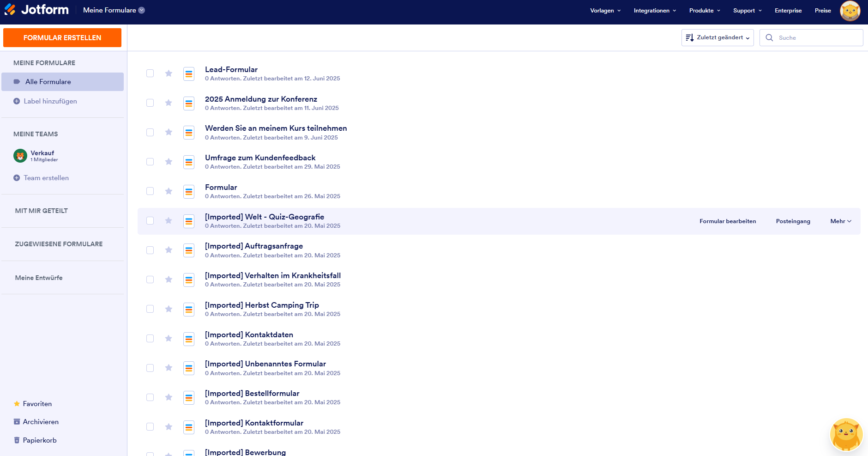868x456 pixels.
Task: Open the Posteingang for Welt Quiz-Geografie
Action: pyautogui.click(x=793, y=221)
